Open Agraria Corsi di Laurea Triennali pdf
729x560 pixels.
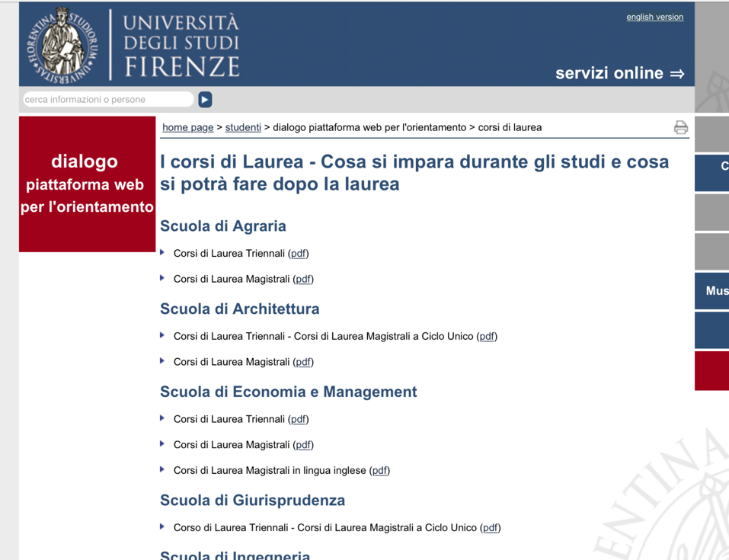(x=299, y=254)
